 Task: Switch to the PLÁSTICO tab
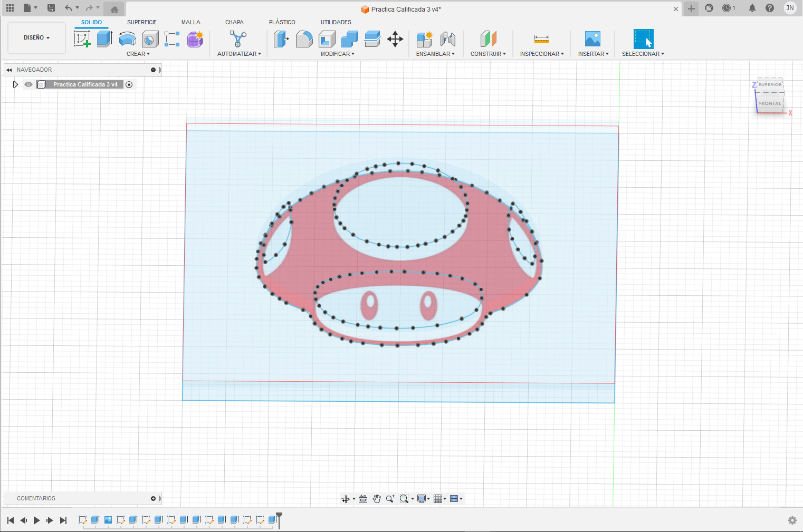pyautogui.click(x=282, y=22)
